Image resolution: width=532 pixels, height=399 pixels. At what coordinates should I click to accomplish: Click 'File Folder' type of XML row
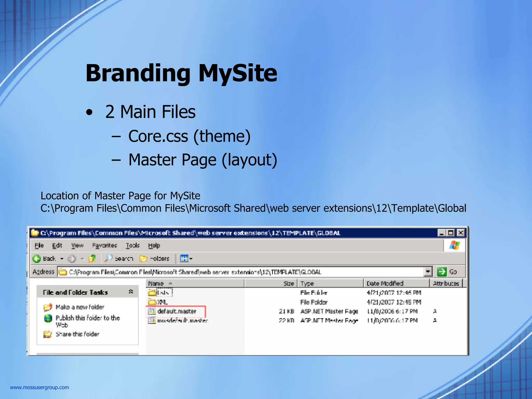[314, 302]
